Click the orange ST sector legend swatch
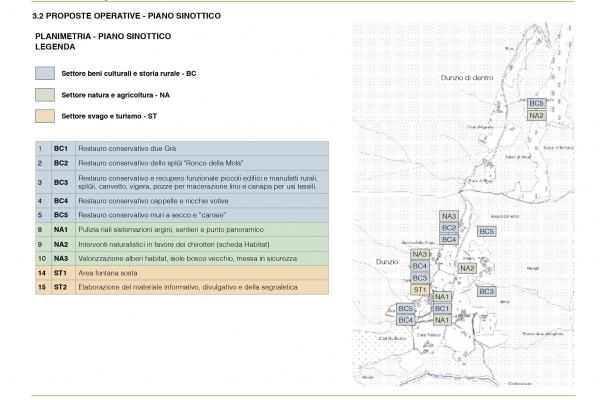600x400 pixels. 45,116
